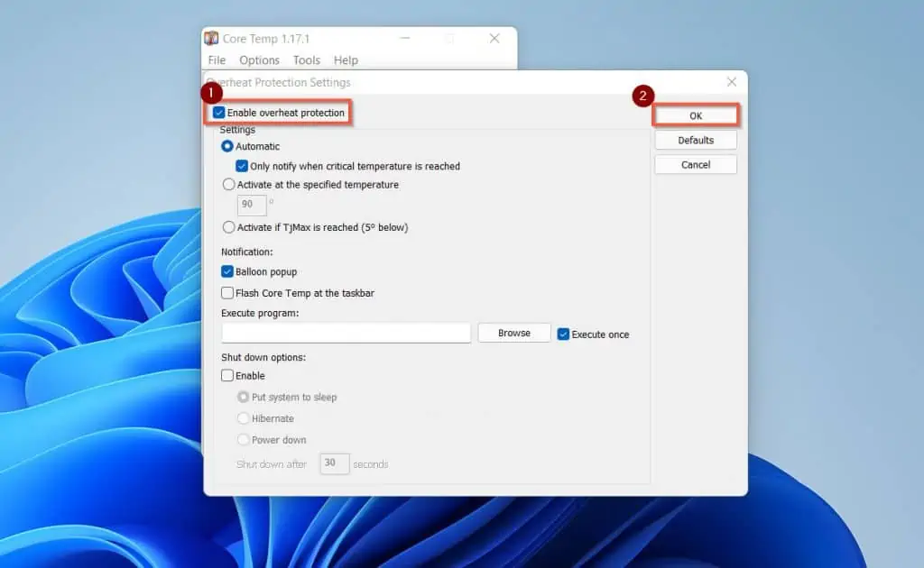Toggle Enable overheat protection checkbox
The width and height of the screenshot is (924, 568).
click(x=219, y=113)
